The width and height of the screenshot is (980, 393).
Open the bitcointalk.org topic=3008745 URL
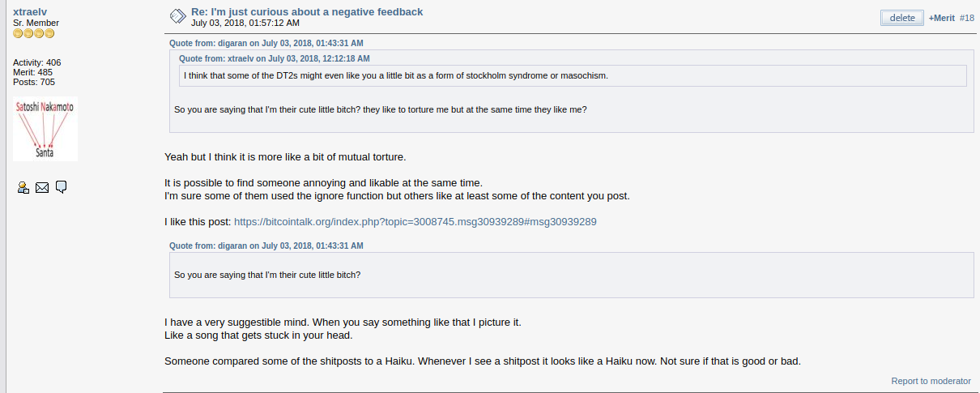[415, 221]
